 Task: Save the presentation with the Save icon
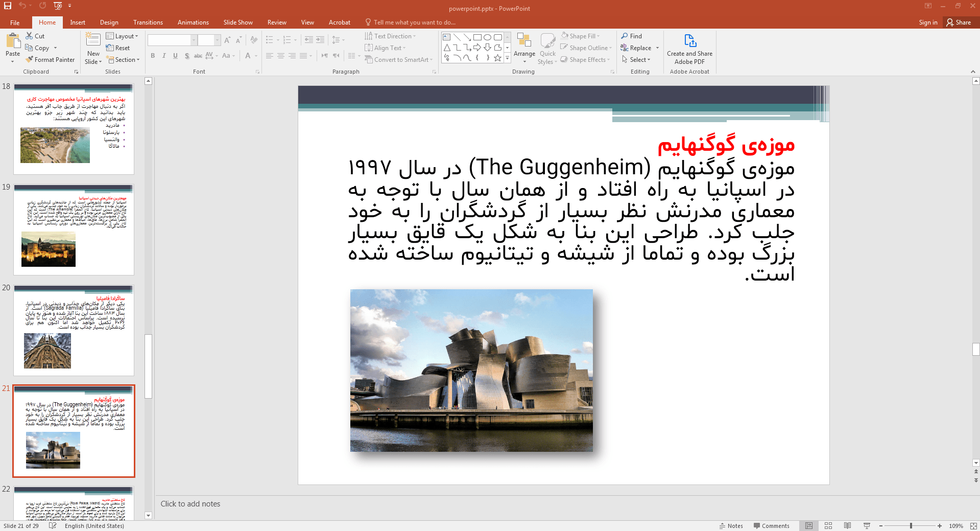point(8,6)
